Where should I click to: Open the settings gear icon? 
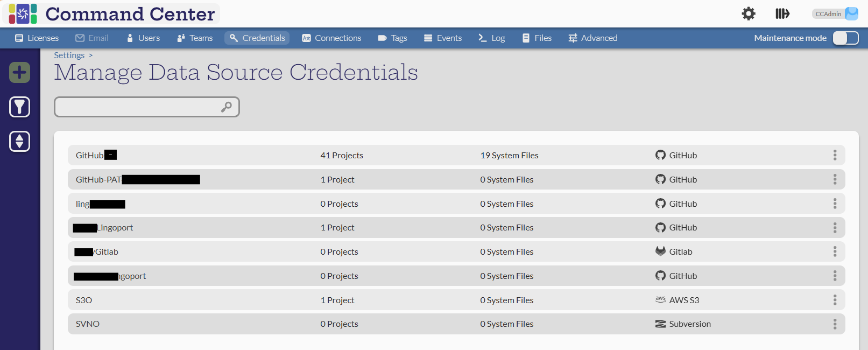(749, 14)
